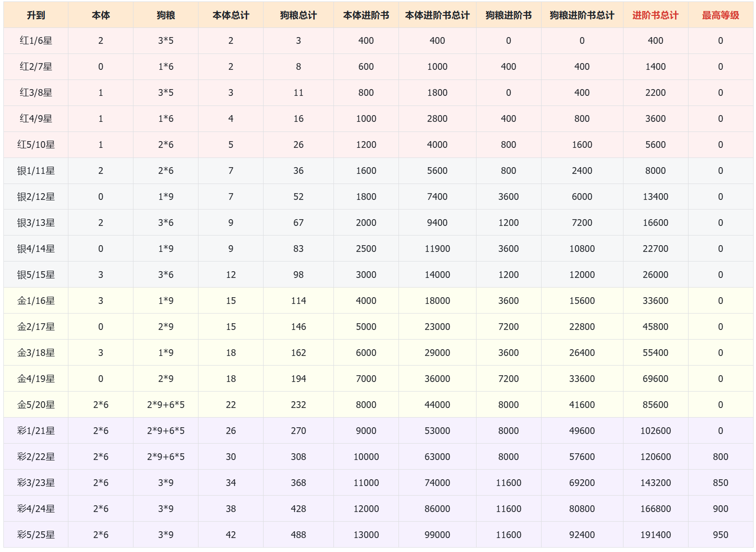Select the 红4/9星 row label

[36, 119]
